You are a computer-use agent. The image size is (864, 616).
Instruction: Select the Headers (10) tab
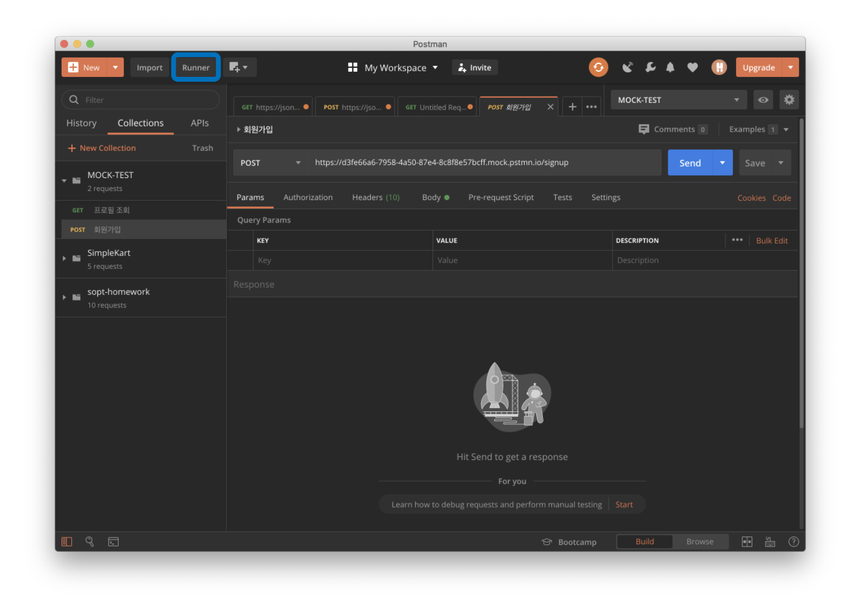[375, 197]
